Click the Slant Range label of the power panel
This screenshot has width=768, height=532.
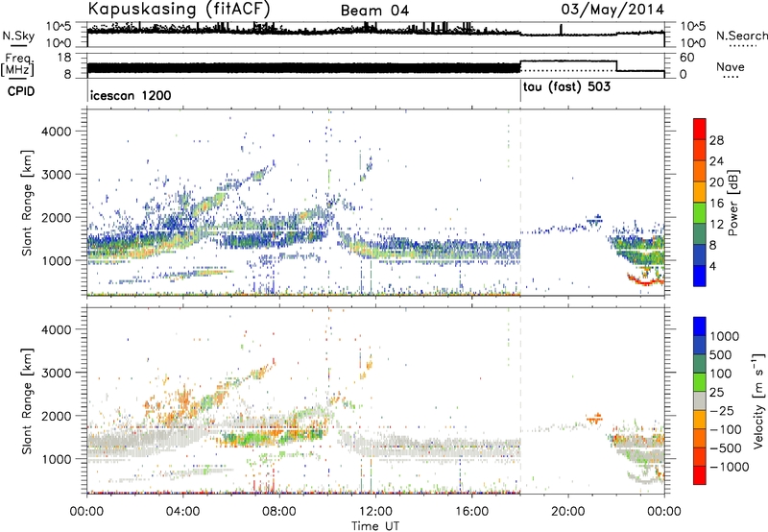(x=27, y=203)
